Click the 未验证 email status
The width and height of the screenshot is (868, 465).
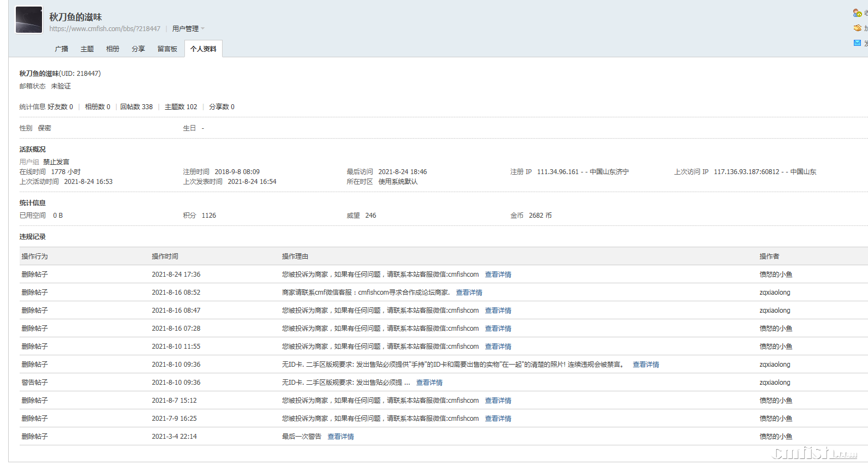point(61,86)
